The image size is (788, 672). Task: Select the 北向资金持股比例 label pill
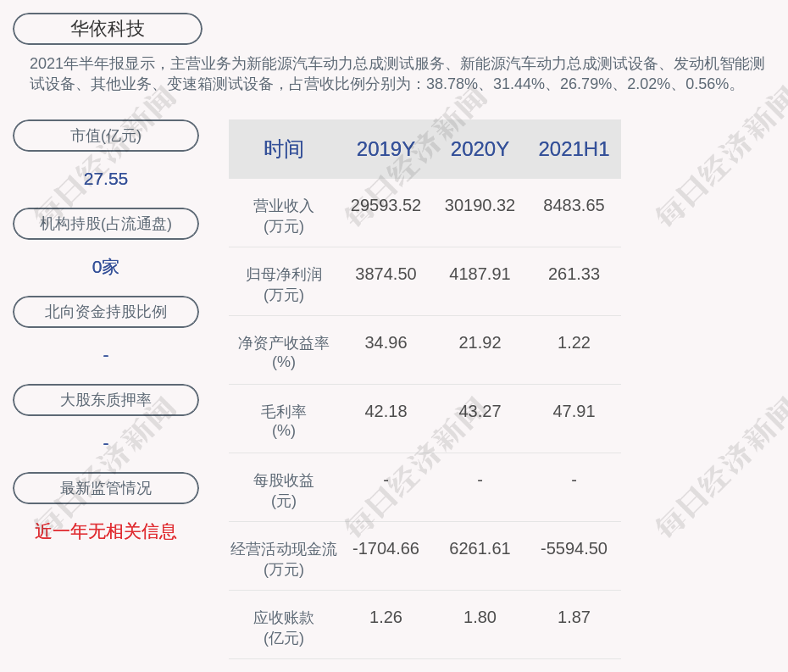click(x=106, y=312)
